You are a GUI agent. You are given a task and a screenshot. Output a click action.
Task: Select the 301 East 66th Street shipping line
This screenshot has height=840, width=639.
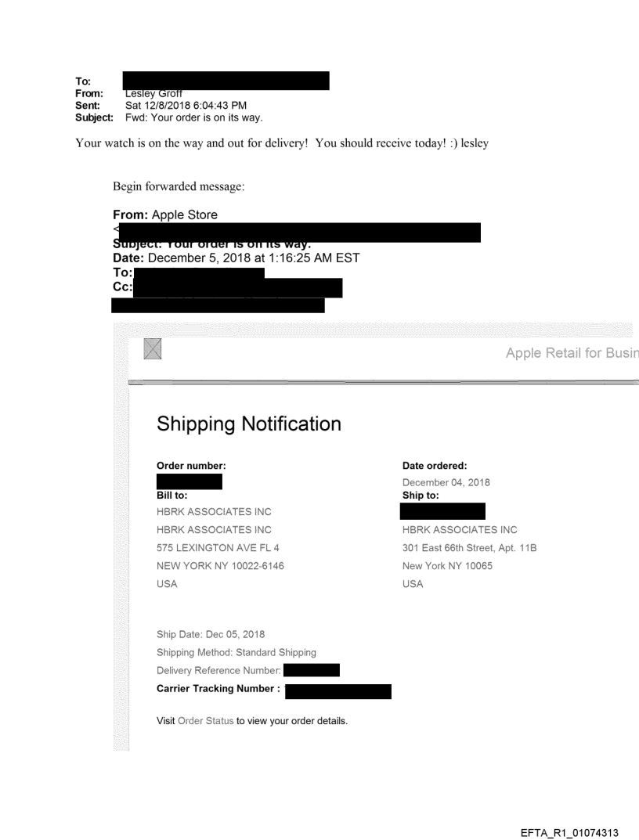(469, 548)
